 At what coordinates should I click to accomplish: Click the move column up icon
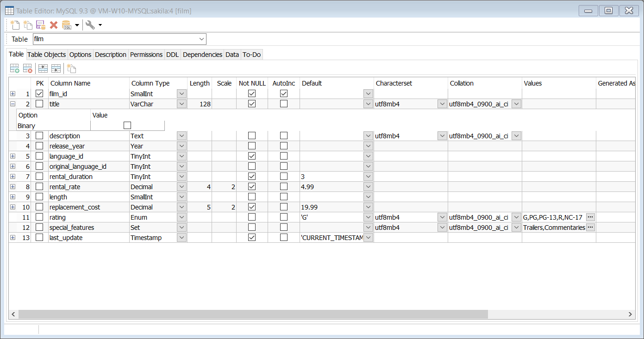43,68
